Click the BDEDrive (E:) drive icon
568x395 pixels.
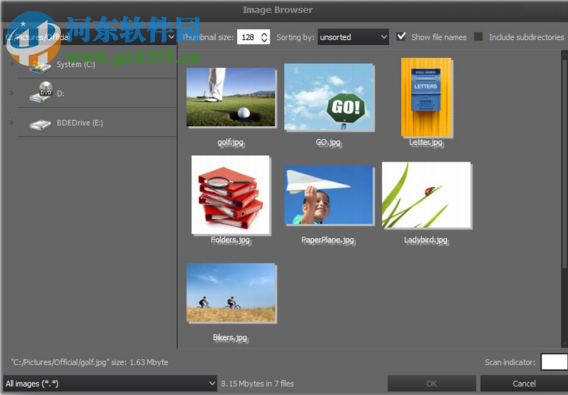tap(40, 125)
